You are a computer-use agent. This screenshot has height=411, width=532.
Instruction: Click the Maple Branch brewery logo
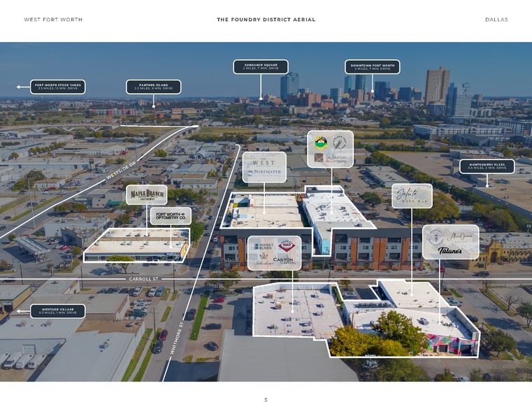click(x=147, y=194)
